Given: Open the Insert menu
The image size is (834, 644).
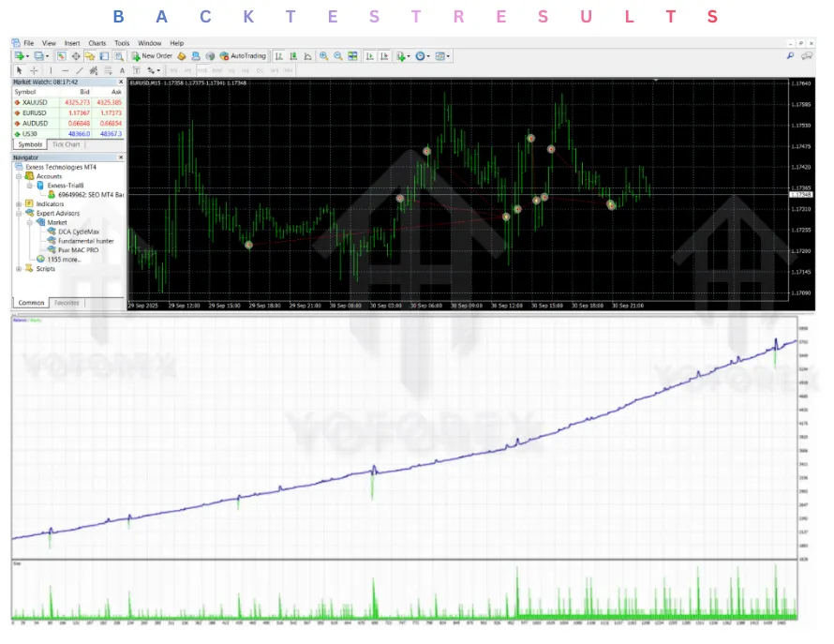Looking at the screenshot, I should click(x=72, y=43).
